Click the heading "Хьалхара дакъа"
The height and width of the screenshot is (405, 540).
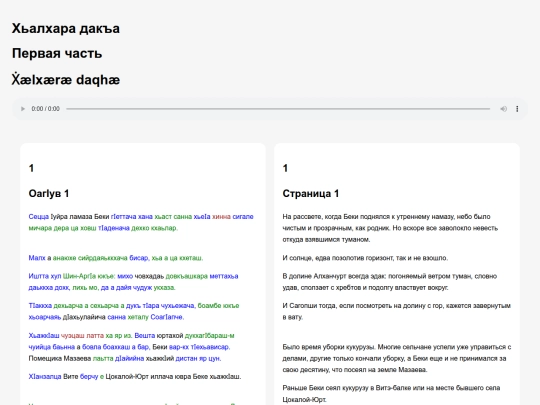pyautogui.click(x=66, y=29)
